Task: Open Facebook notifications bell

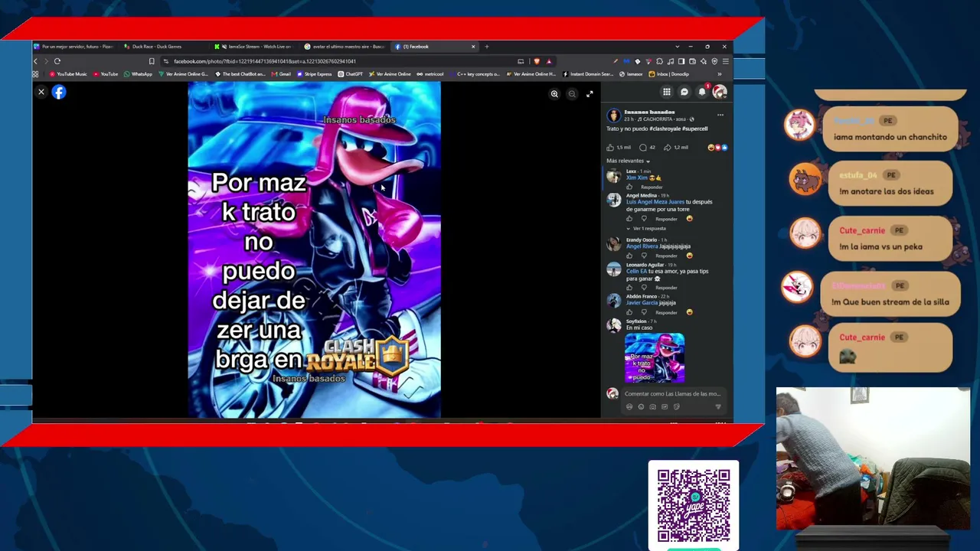Action: point(702,92)
